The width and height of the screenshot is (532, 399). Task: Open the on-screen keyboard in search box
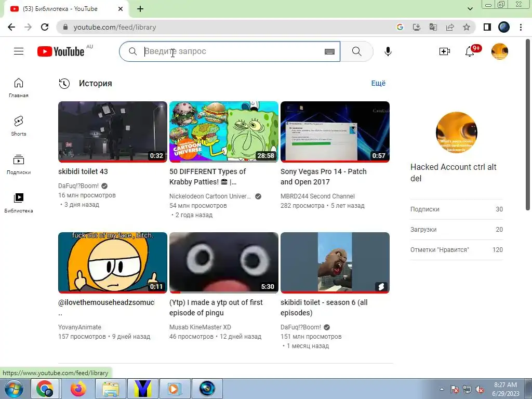[329, 51]
